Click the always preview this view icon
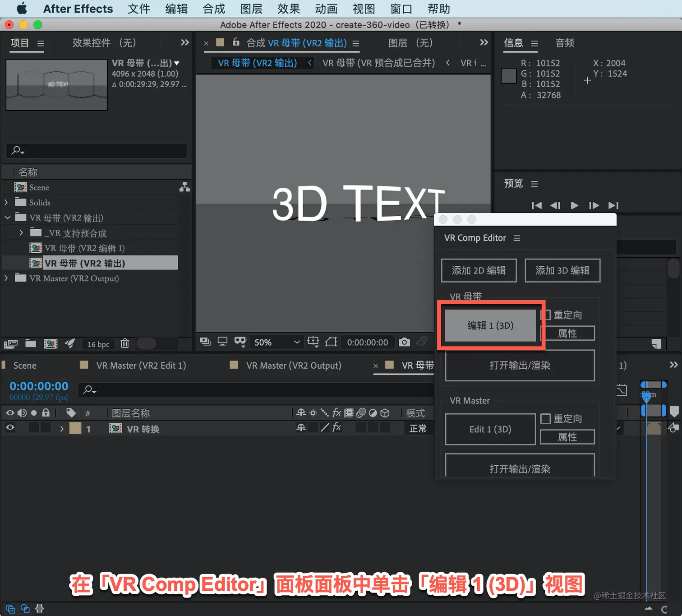The width and height of the screenshot is (682, 616). pos(205,342)
